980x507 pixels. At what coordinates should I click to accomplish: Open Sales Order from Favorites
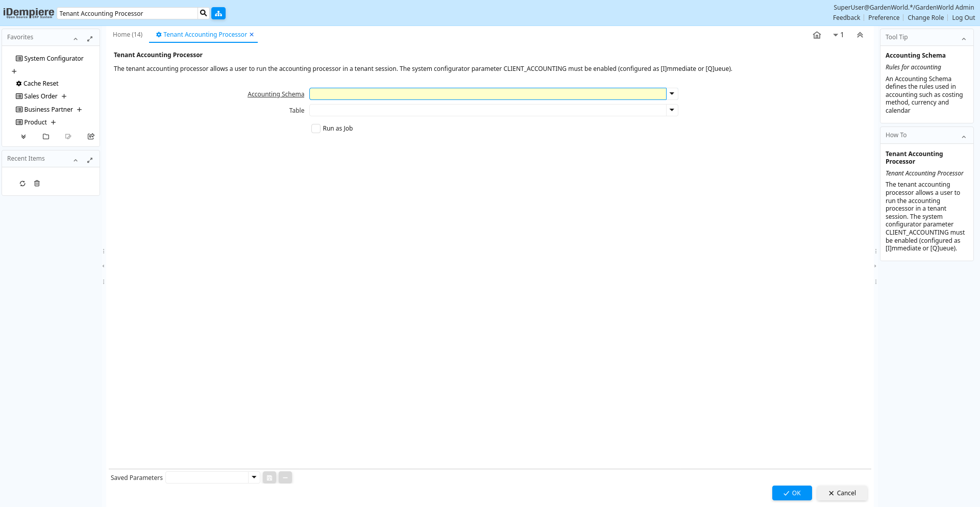tap(41, 96)
